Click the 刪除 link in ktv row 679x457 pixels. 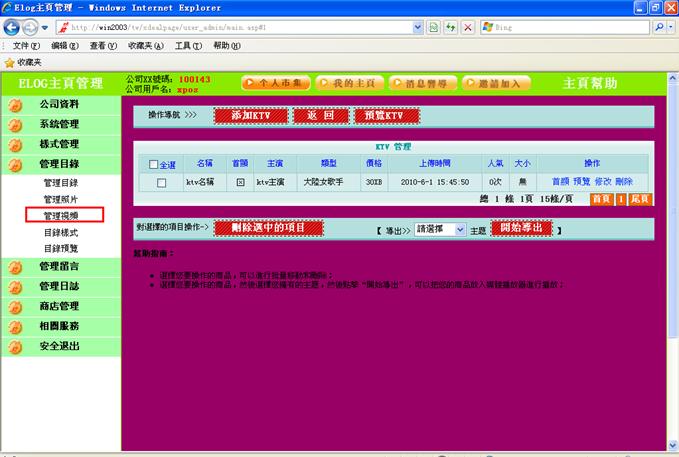pyautogui.click(x=624, y=182)
